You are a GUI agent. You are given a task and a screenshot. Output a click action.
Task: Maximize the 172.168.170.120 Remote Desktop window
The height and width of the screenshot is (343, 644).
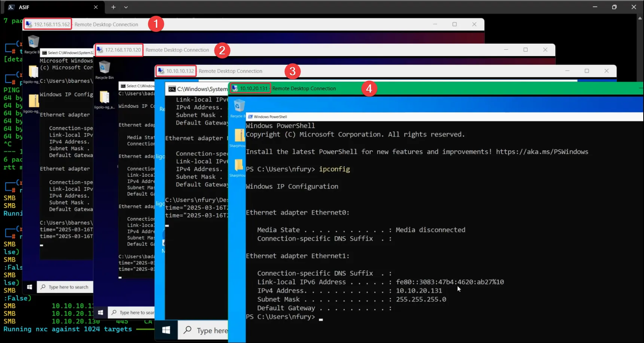point(525,50)
